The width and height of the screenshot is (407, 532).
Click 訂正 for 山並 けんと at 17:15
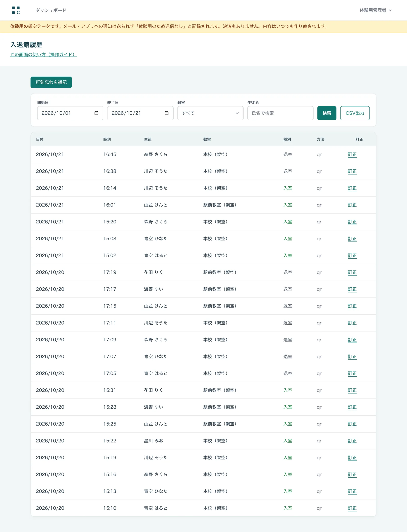[352, 306]
